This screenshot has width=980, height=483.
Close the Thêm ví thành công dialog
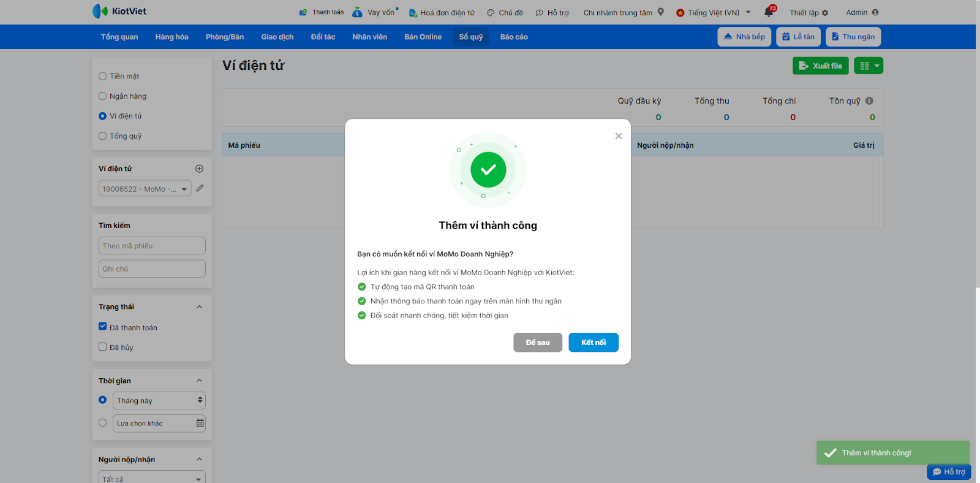(x=619, y=136)
